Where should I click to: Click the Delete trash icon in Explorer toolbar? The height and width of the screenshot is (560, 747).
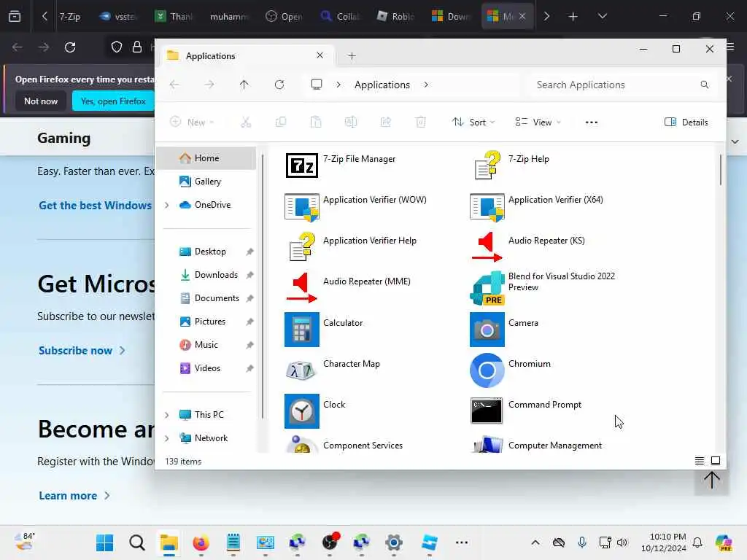(421, 122)
